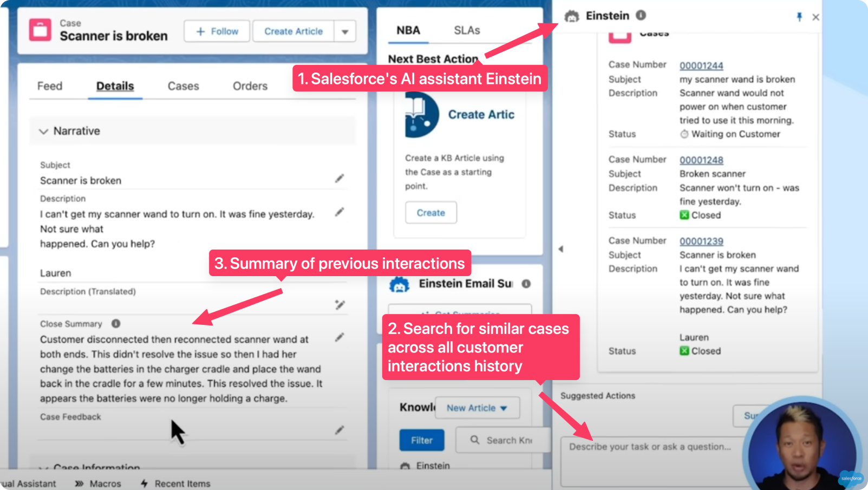Click the Einstein panel info icon
Screen dimensions: 868x490
641,15
